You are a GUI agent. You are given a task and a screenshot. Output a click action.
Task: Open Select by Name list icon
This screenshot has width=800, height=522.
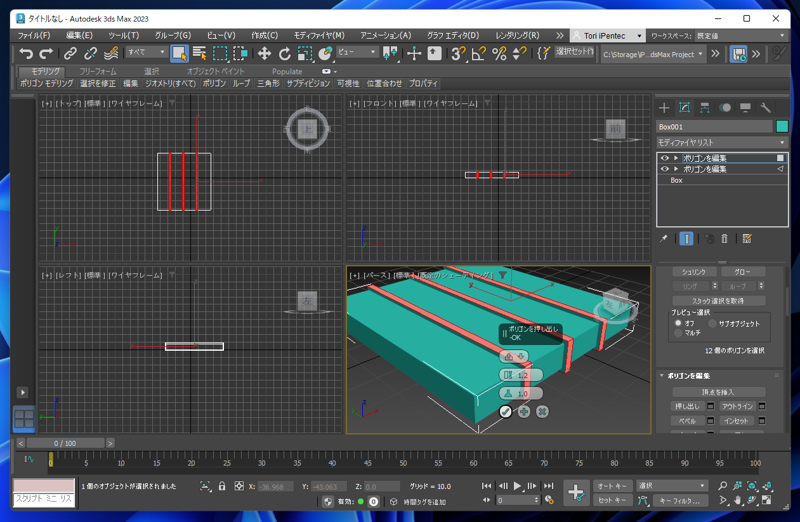point(199,53)
